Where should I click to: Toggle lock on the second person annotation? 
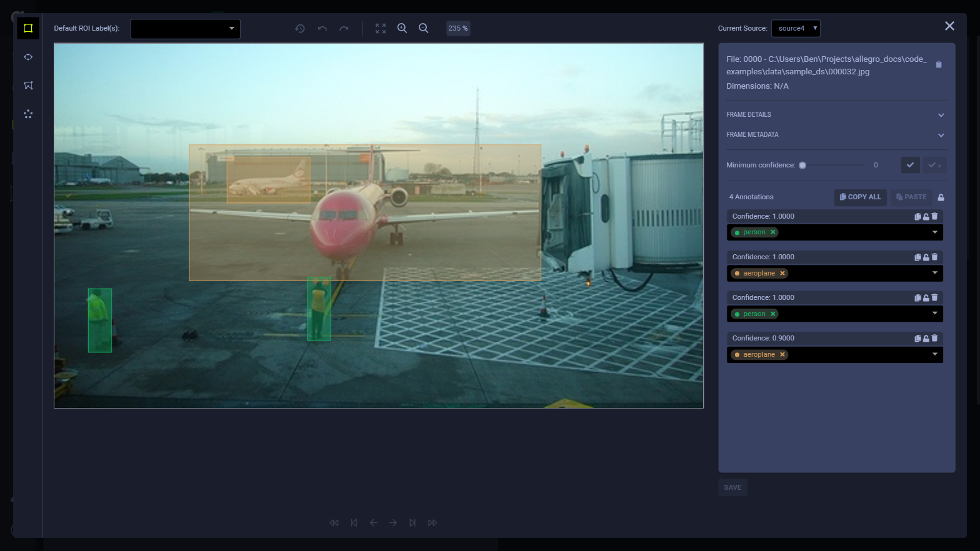(926, 298)
